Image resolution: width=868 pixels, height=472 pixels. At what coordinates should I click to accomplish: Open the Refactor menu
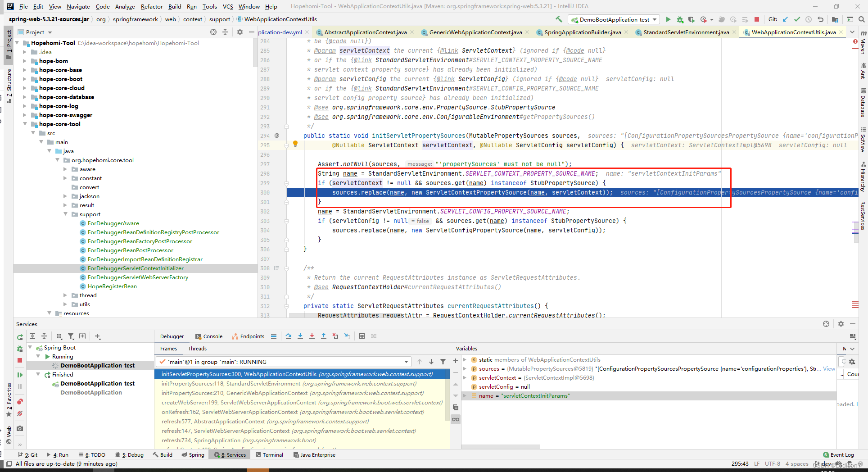click(x=152, y=6)
